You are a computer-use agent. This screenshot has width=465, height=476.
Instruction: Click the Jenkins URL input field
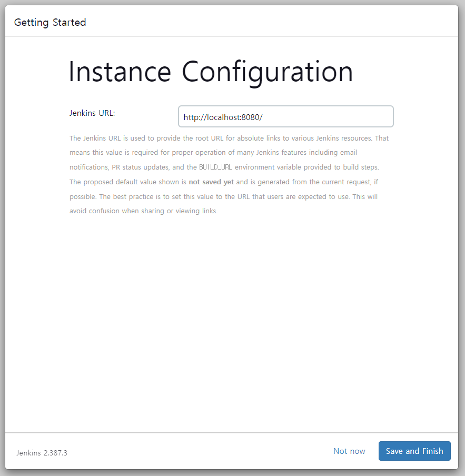[x=285, y=116]
